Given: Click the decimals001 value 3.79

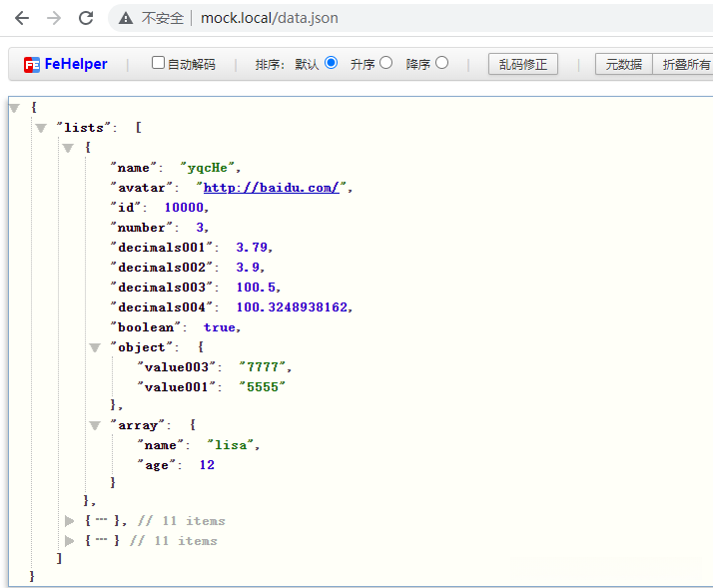Looking at the screenshot, I should (252, 248).
